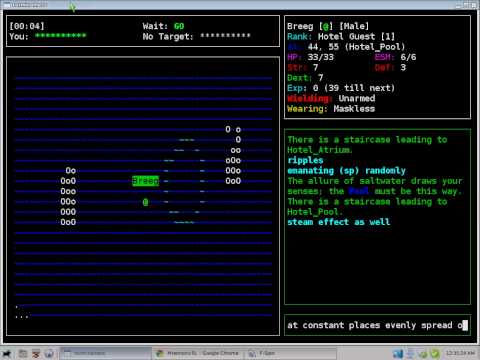Click the 'No Target:' asterisk bar

(225, 35)
